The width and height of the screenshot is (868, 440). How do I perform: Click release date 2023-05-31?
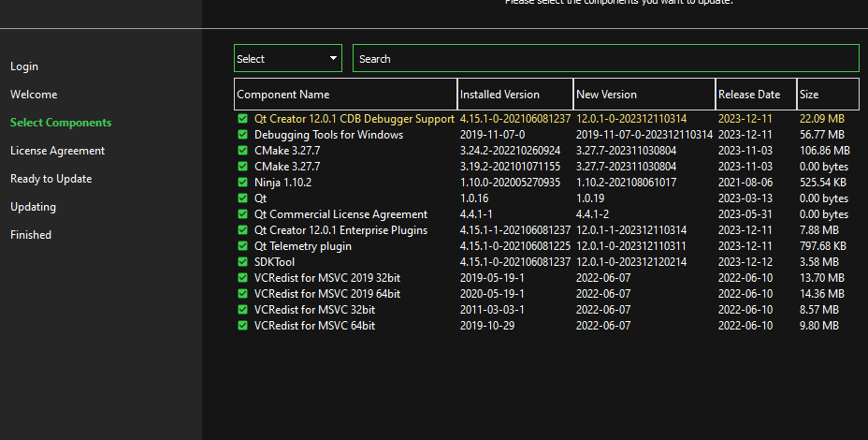(745, 213)
